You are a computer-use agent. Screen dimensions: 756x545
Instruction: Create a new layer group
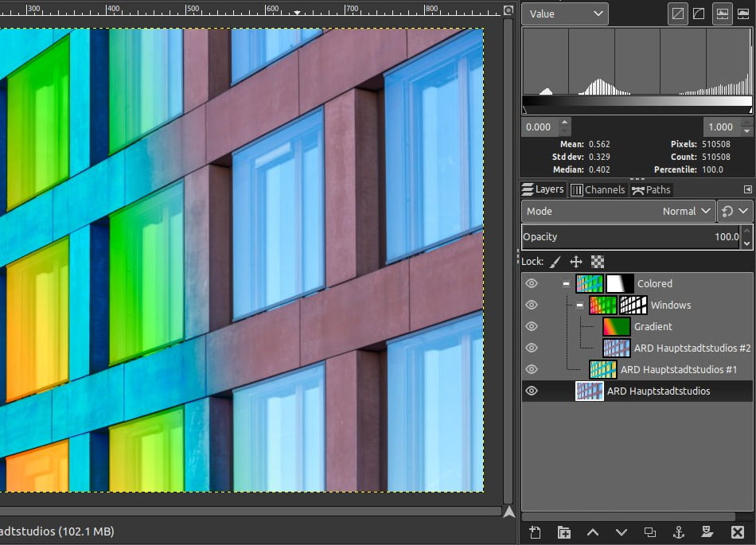click(x=564, y=531)
